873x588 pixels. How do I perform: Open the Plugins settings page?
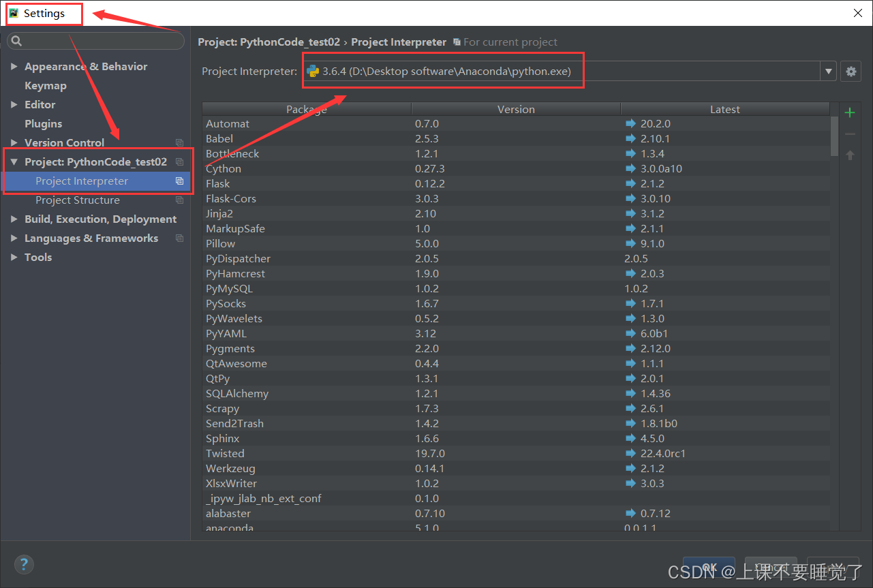tap(44, 124)
